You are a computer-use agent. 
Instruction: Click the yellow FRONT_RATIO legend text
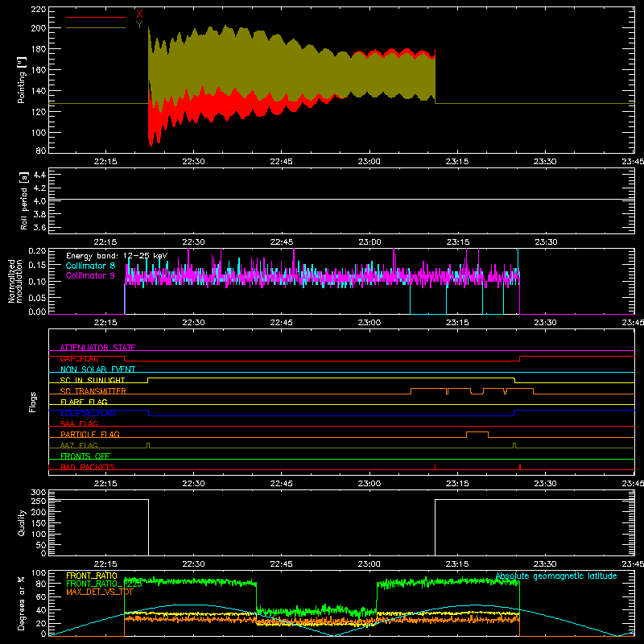pos(92,576)
